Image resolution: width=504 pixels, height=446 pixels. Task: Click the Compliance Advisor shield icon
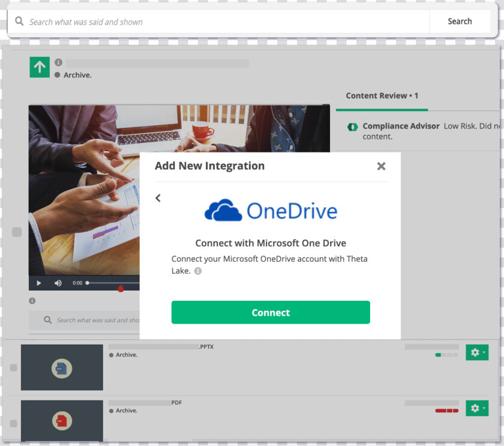(353, 127)
